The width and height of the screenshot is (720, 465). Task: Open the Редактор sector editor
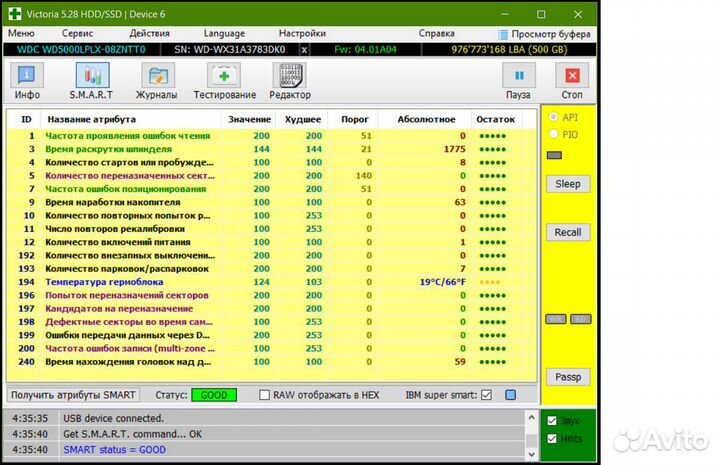click(x=290, y=82)
